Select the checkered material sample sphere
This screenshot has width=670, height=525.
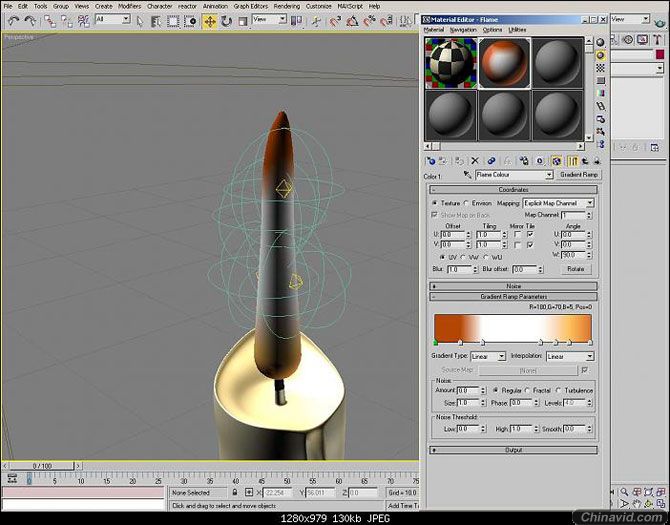451,63
